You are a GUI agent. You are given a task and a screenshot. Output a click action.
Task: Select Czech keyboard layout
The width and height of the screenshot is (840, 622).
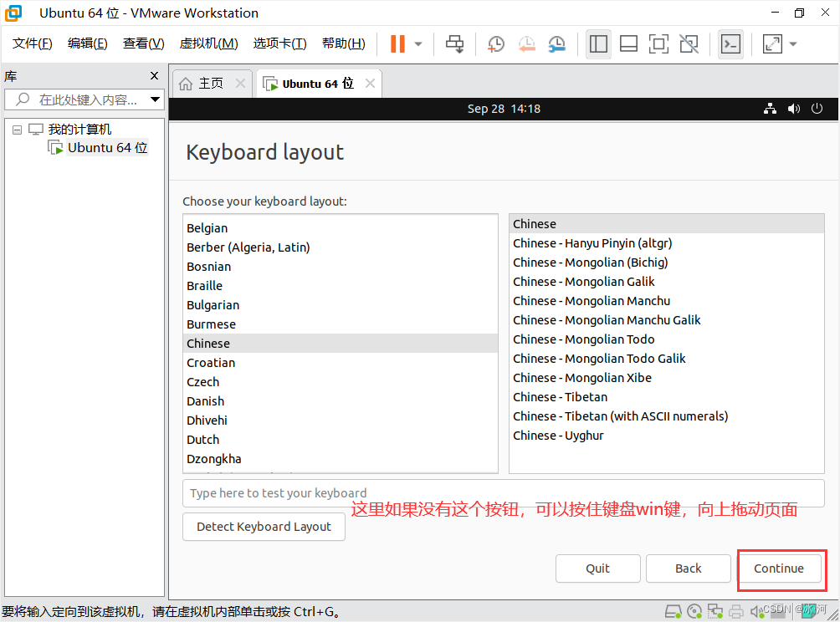[x=341, y=382]
